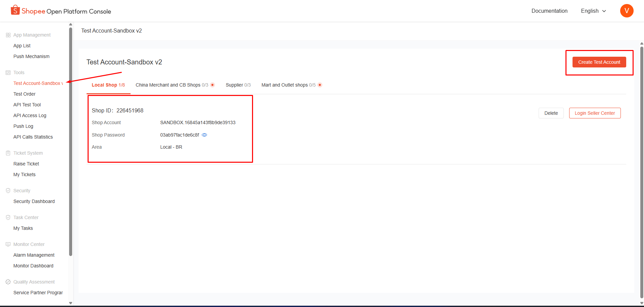The width and height of the screenshot is (644, 307).
Task: Create a new test account
Action: point(599,62)
